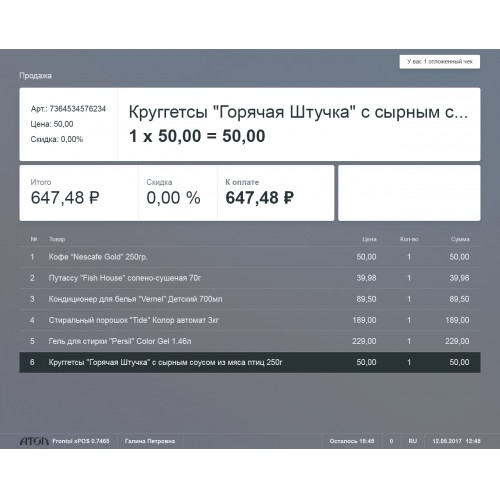
Task: Click the sum 229,00 in the Persil row
Action: pyautogui.click(x=457, y=341)
